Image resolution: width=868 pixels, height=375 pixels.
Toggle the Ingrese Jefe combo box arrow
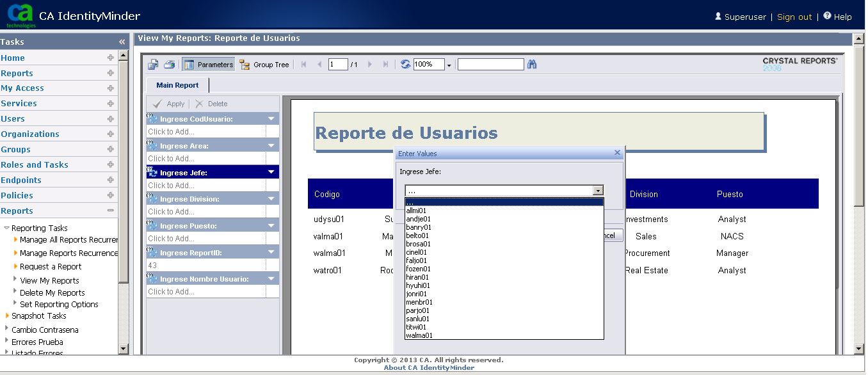(598, 191)
